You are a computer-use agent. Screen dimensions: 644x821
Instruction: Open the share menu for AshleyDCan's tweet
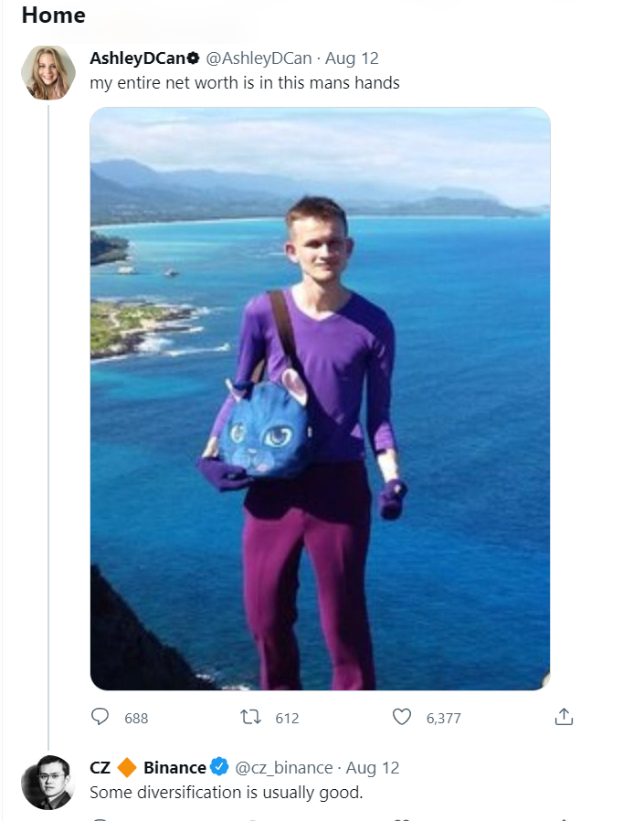point(564,717)
